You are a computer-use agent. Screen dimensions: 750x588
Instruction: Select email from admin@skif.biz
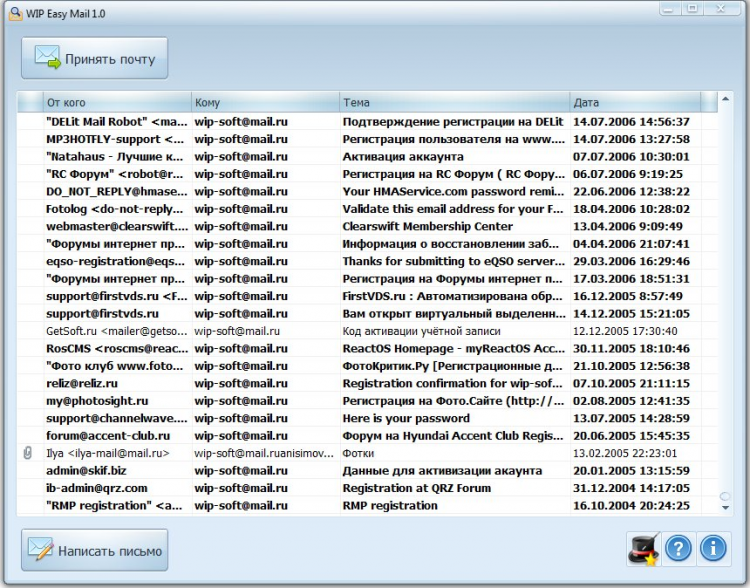[367, 471]
